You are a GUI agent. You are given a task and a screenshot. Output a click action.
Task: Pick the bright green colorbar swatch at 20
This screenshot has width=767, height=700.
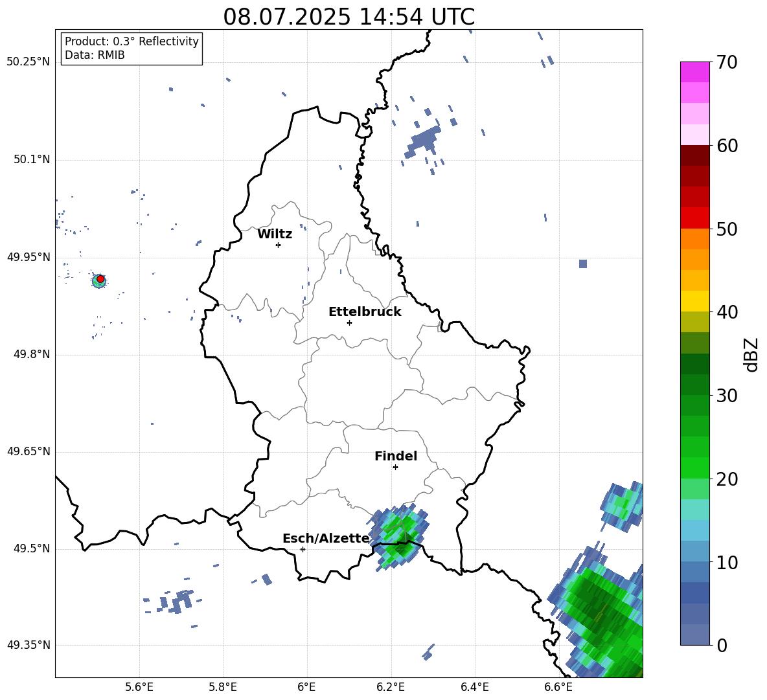tap(694, 468)
